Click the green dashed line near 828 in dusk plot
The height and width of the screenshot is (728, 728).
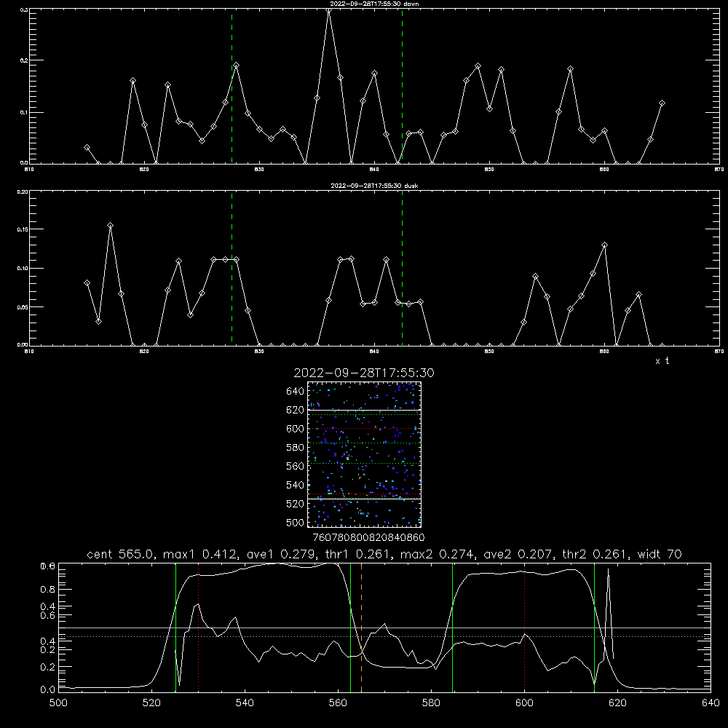(232, 268)
